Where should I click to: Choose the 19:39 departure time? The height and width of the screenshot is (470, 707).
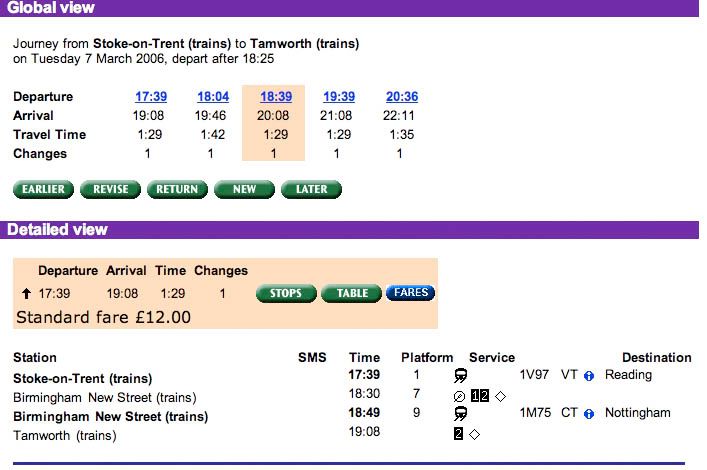click(338, 97)
